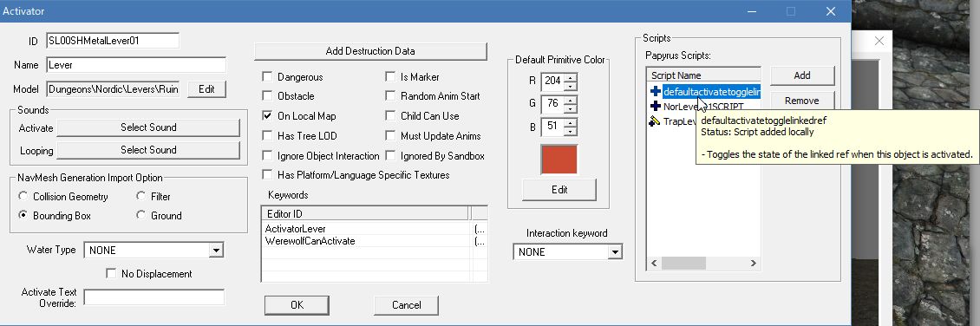Screen dimensions: 980x326
Task: Select Bounding Box radio option
Action: (x=23, y=216)
